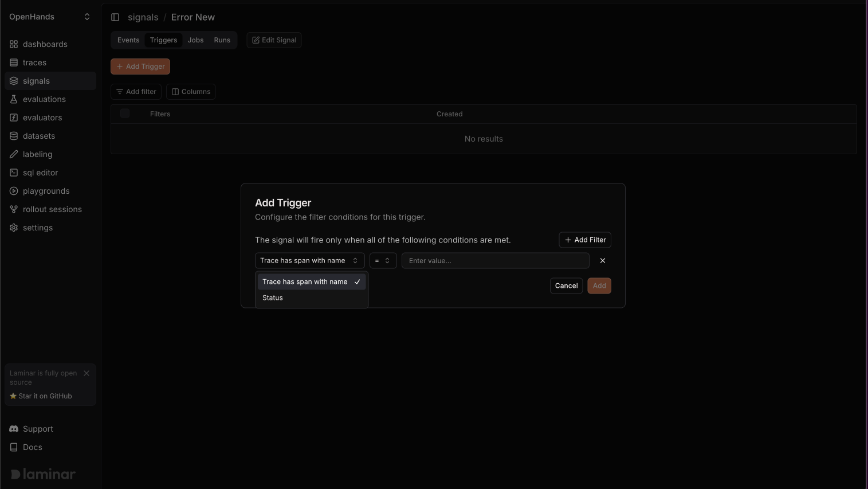Open settings from the sidebar

[37, 227]
